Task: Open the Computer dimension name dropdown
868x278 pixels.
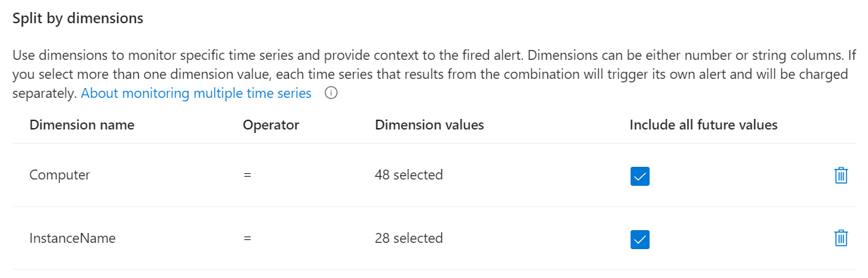Action: (x=60, y=175)
